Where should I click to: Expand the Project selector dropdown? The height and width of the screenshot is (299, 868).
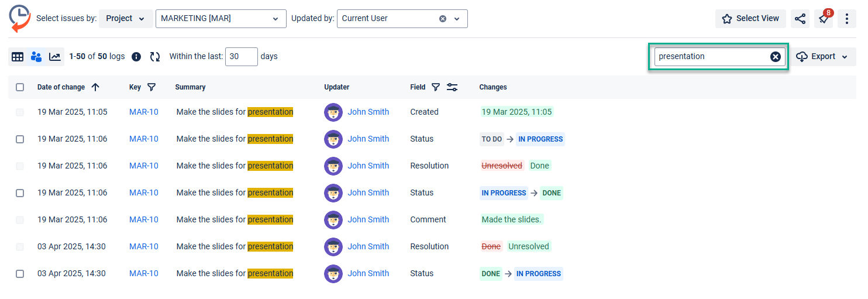point(126,19)
